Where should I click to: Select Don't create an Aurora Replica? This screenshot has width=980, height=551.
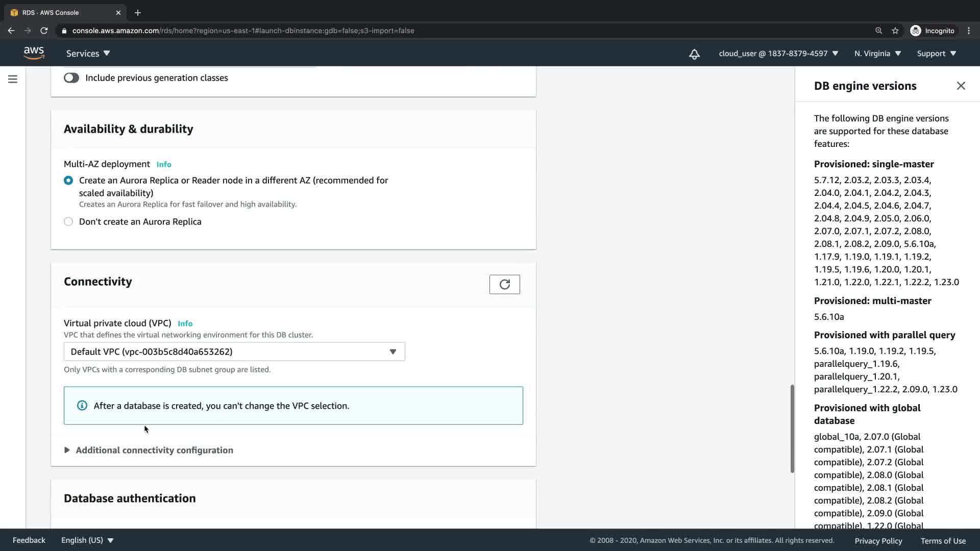[68, 222]
